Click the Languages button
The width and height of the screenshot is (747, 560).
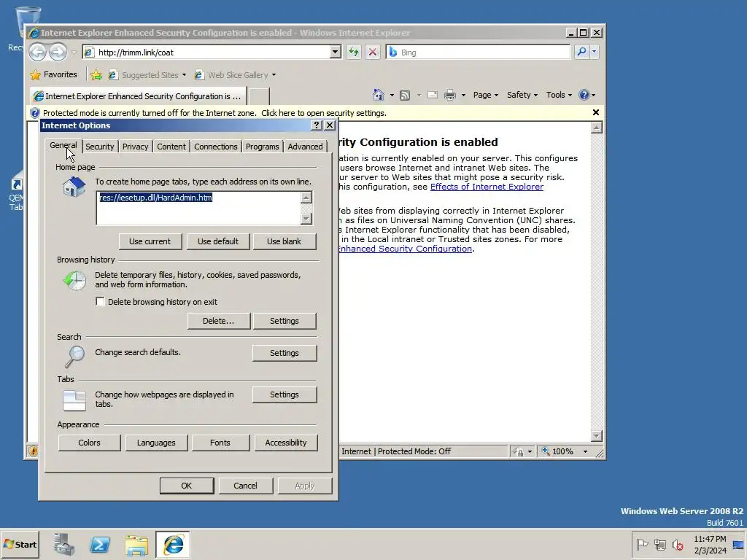(156, 443)
